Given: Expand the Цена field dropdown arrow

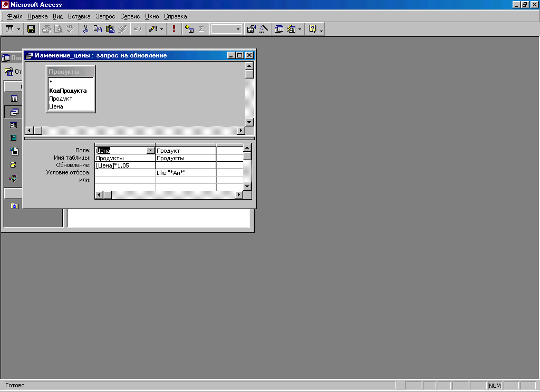Looking at the screenshot, I should (x=150, y=150).
